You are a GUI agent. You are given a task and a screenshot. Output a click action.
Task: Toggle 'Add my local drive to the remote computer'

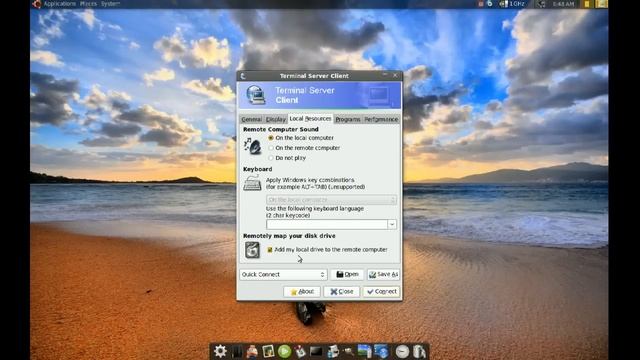point(327,249)
